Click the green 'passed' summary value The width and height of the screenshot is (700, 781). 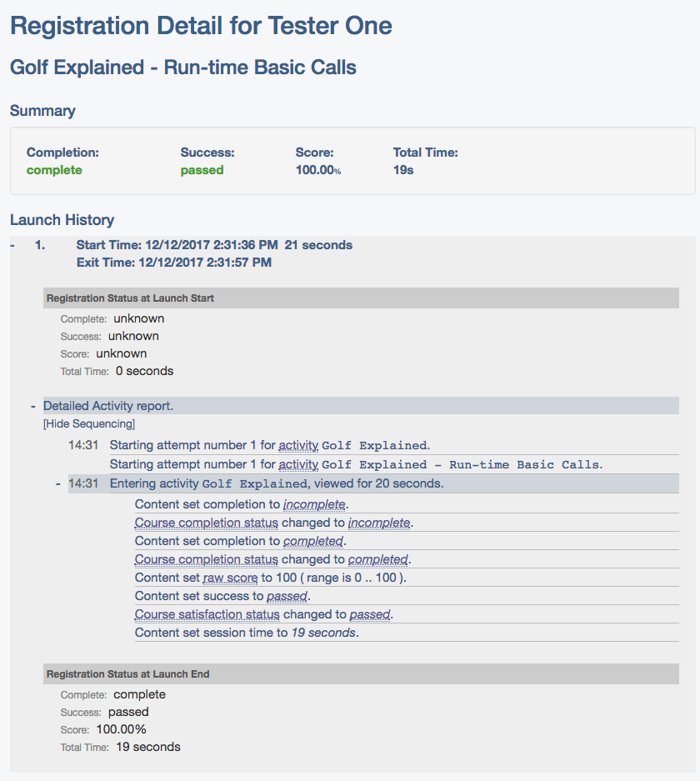[202, 170]
